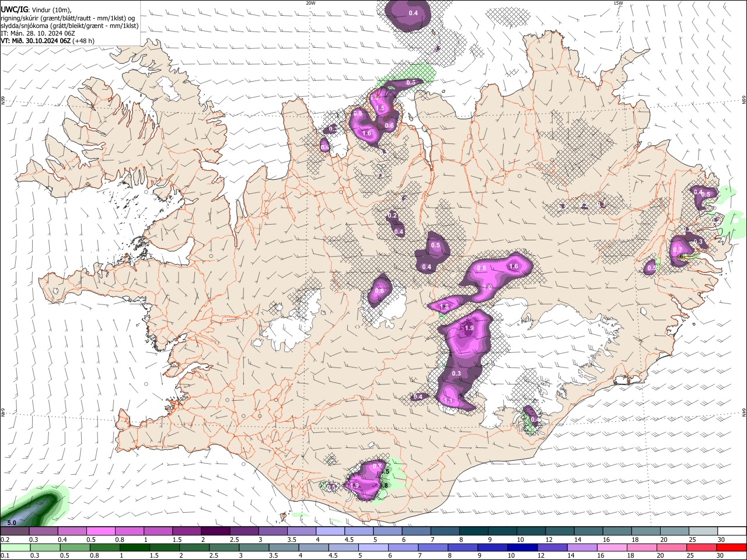This screenshot has width=747, height=560.
Task: Click the 15W longitude label
Action: click(x=618, y=3)
